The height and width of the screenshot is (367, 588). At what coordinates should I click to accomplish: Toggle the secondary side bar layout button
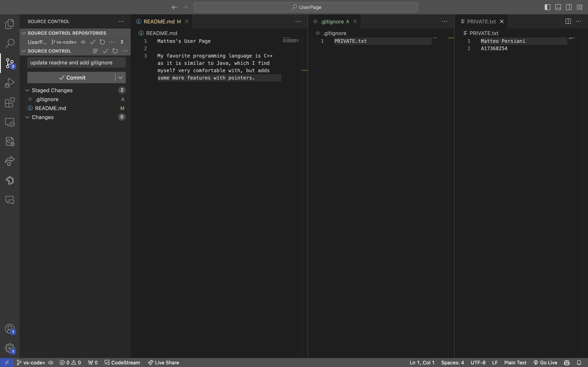click(569, 7)
